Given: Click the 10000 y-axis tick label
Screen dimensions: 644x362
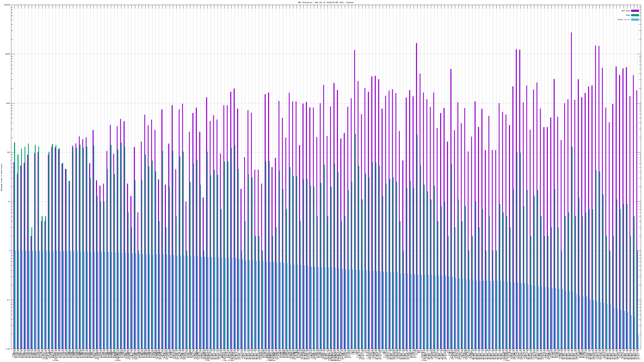Looking at the screenshot, I should [x=8, y=54].
